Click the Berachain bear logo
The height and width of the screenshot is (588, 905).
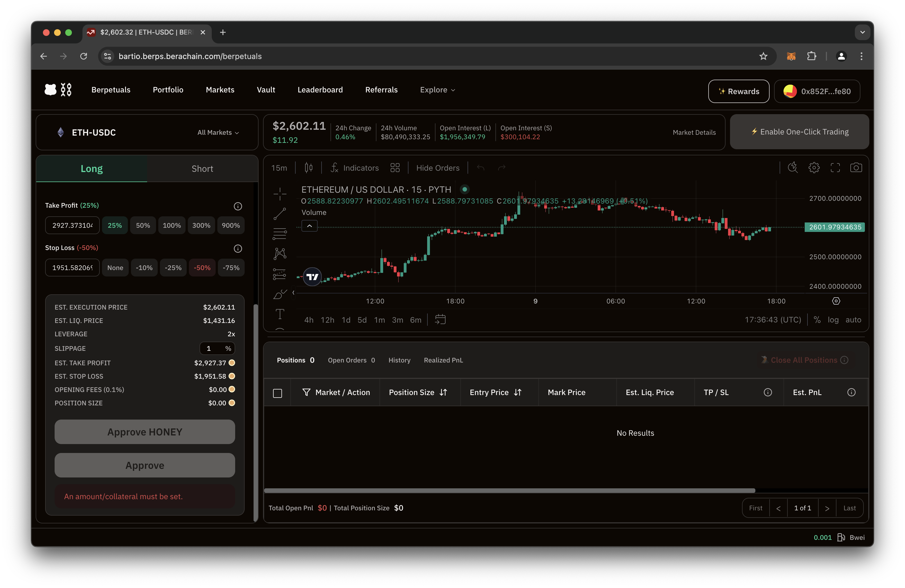tap(58, 90)
